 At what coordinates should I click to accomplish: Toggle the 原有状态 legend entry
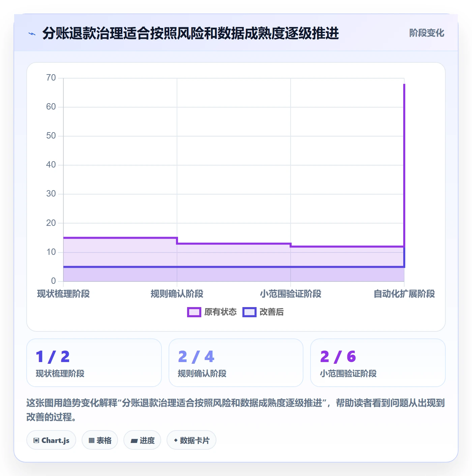click(x=212, y=312)
